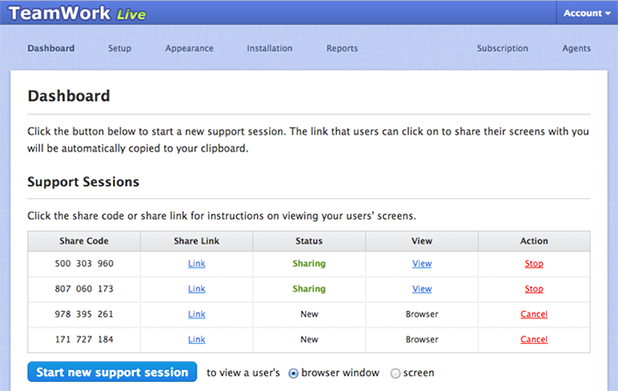
Task: Switch to the Installation tab
Action: tap(270, 48)
